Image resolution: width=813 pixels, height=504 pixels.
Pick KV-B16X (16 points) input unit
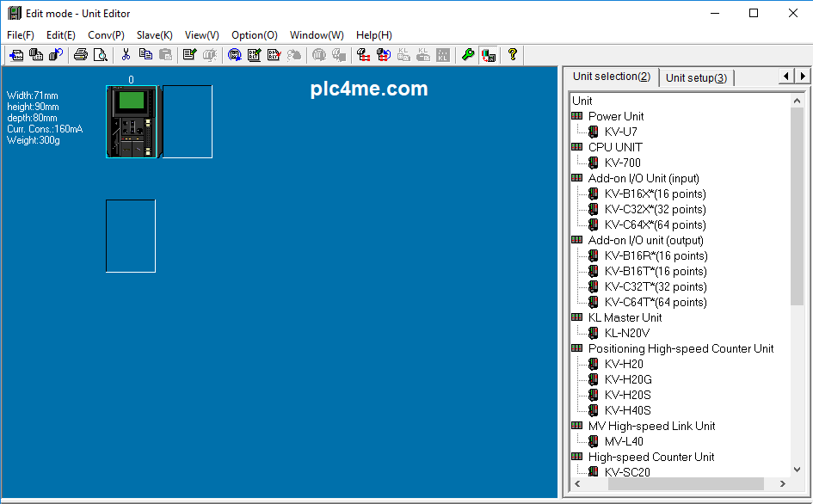[655, 194]
